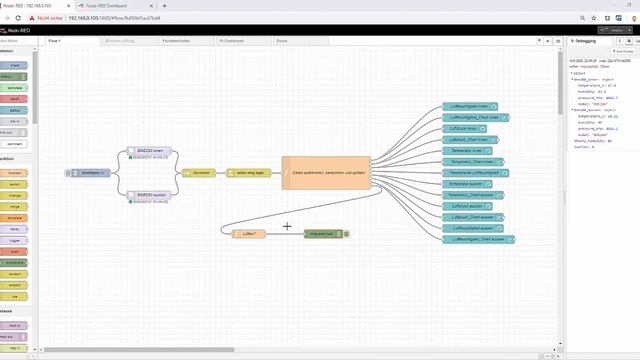
Task: Select the mqtt out node in the palette
Action: [13, 337]
